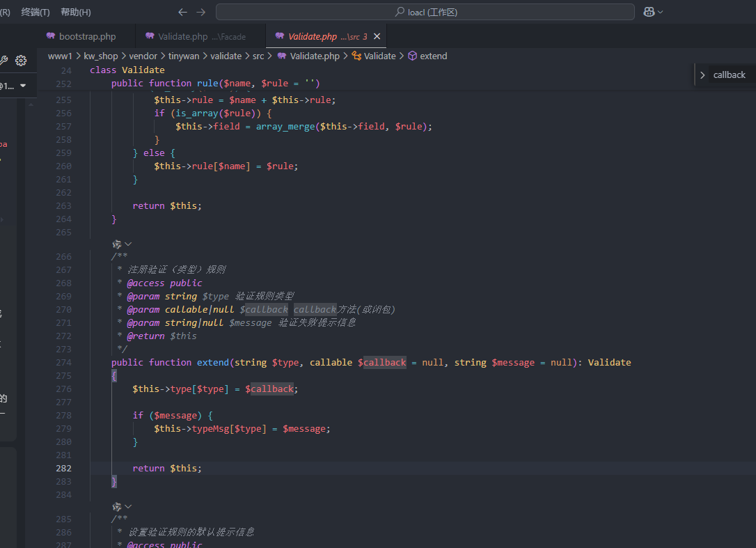Image resolution: width=756 pixels, height=548 pixels.
Task: Click the extend method cube icon in breadcrumb
Action: 412,56
